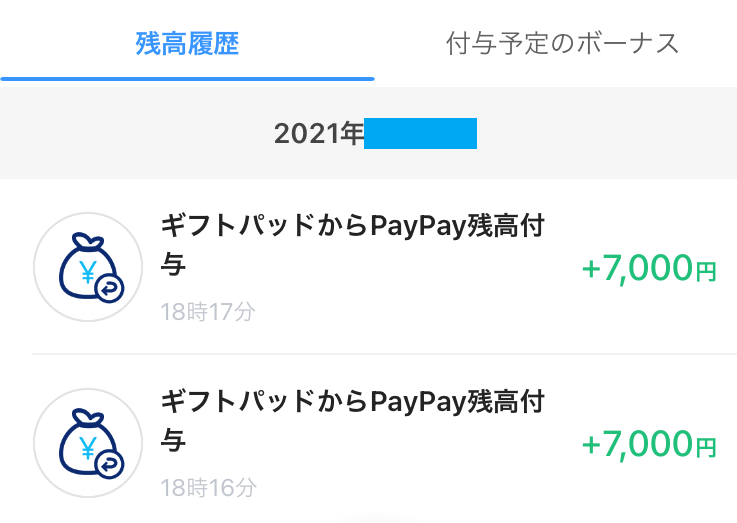Select return arrow badge on 18時17分 icon
The height and width of the screenshot is (523, 737).
[109, 288]
